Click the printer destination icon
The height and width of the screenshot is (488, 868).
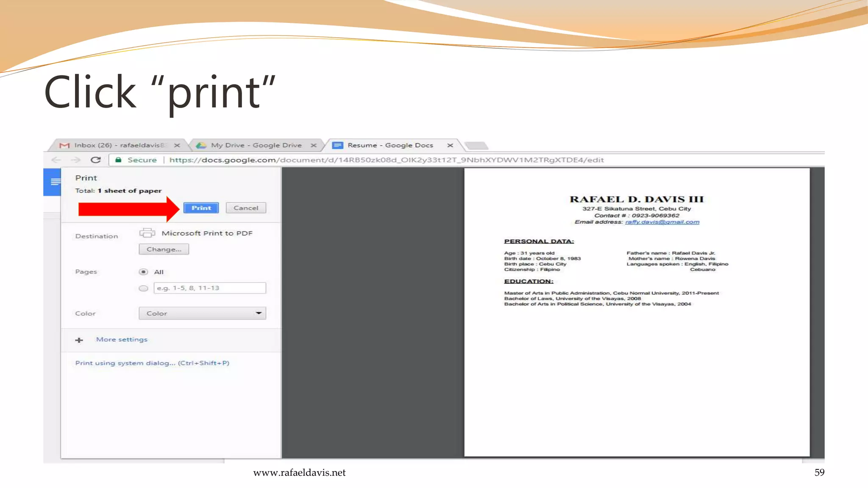(147, 233)
